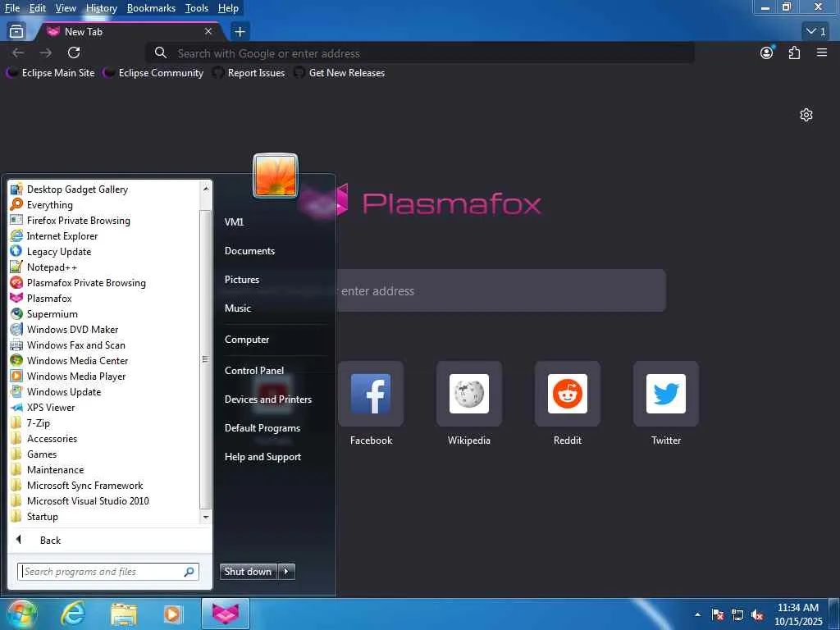This screenshot has height=630, width=840.
Task: Reload the current Plasmafox page
Action: (74, 52)
